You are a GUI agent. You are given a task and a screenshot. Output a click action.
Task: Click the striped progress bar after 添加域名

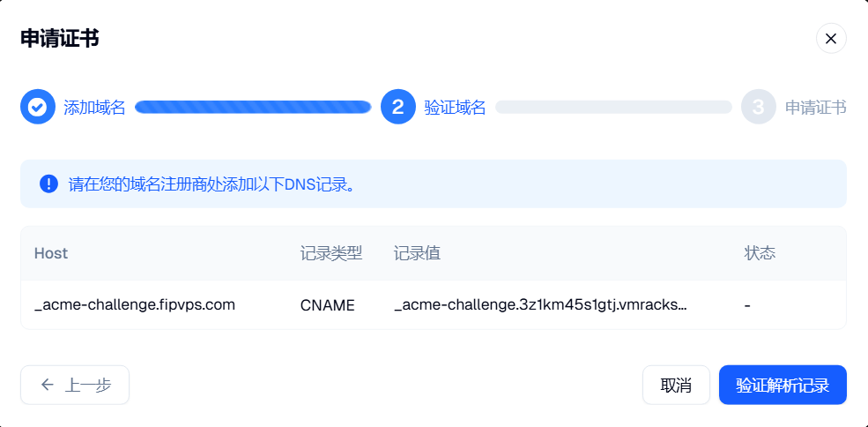click(x=253, y=107)
